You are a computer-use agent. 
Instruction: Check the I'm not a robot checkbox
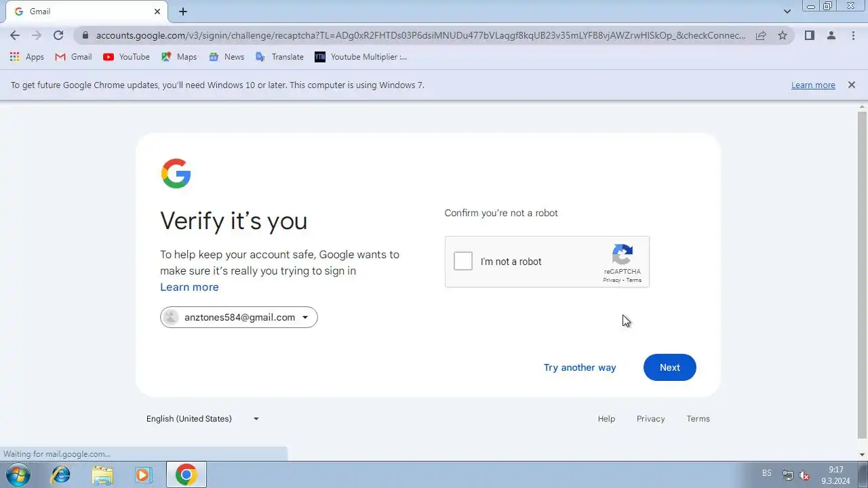[463, 261]
